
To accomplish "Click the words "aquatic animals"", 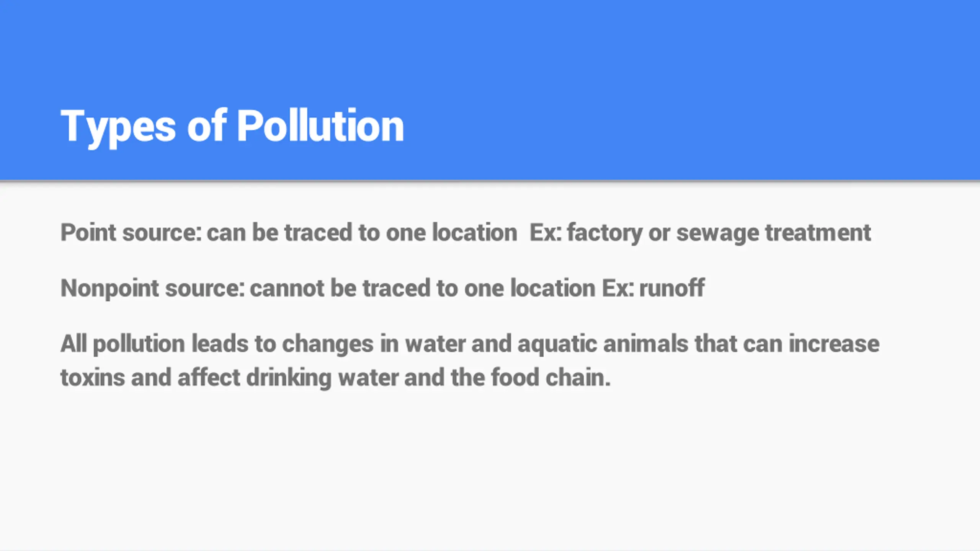I will [x=603, y=344].
